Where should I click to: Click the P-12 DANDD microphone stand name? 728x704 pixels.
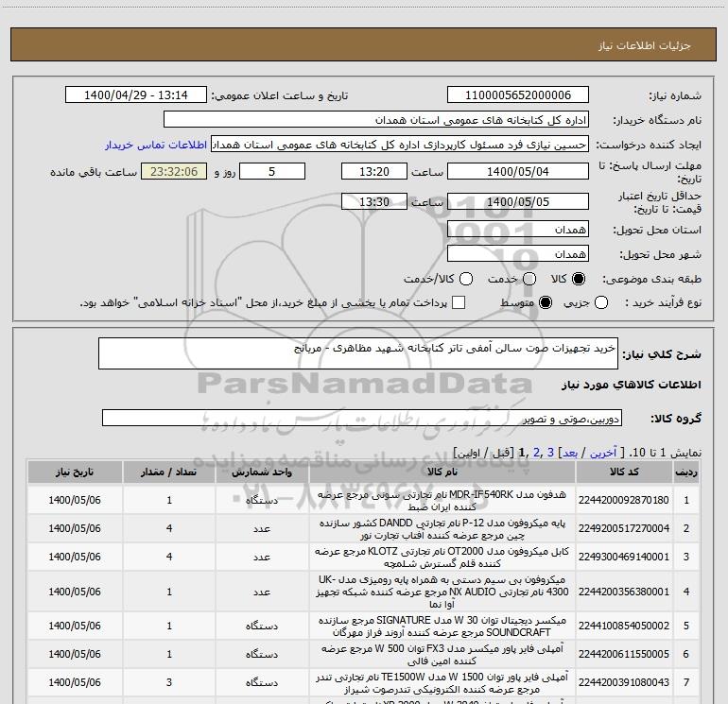pyautogui.click(x=442, y=528)
